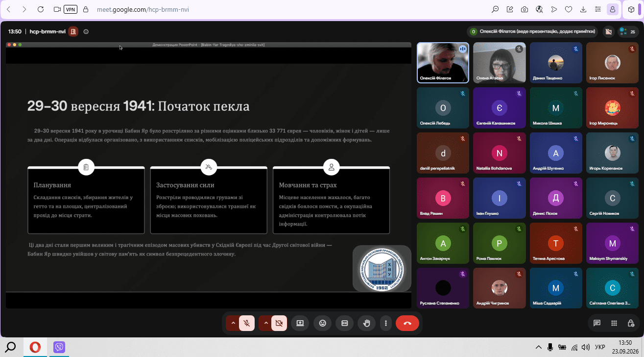This screenshot has height=357, width=644.
Task: Show participants list with 25 badge
Action: click(628, 31)
